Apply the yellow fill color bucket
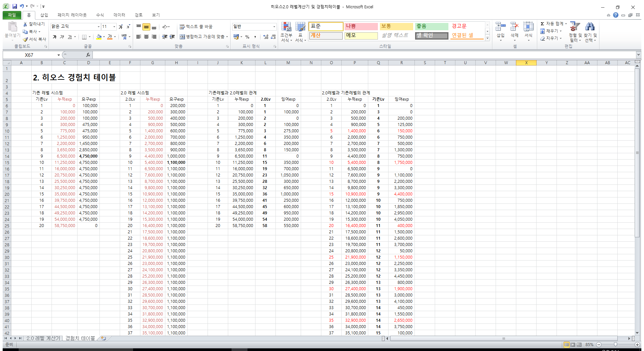 coord(99,37)
